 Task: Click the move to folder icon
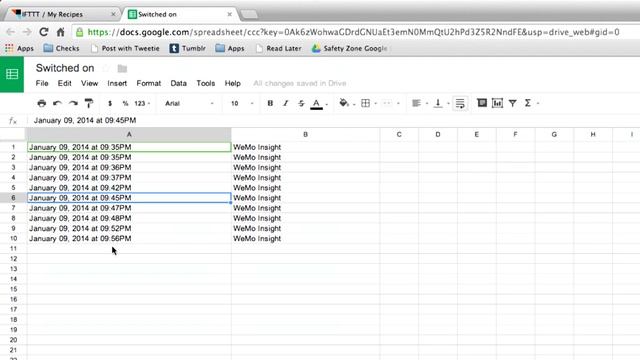click(x=122, y=68)
